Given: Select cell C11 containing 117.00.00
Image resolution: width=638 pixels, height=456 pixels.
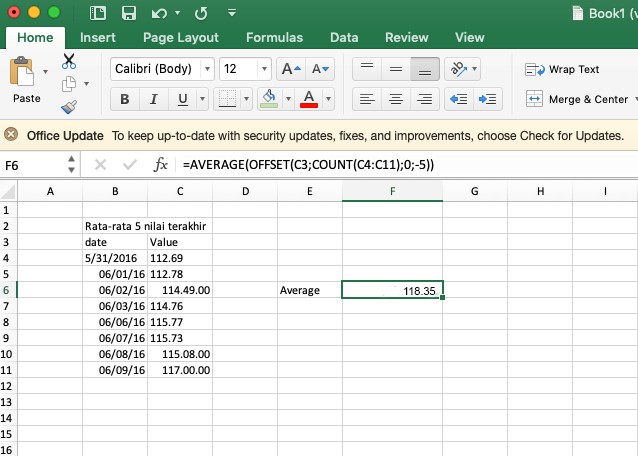Looking at the screenshot, I should pyautogui.click(x=180, y=369).
